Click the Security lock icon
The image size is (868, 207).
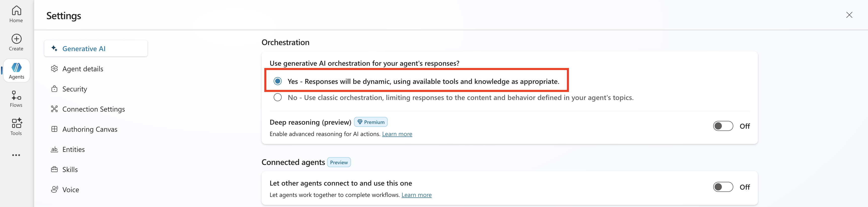point(54,89)
